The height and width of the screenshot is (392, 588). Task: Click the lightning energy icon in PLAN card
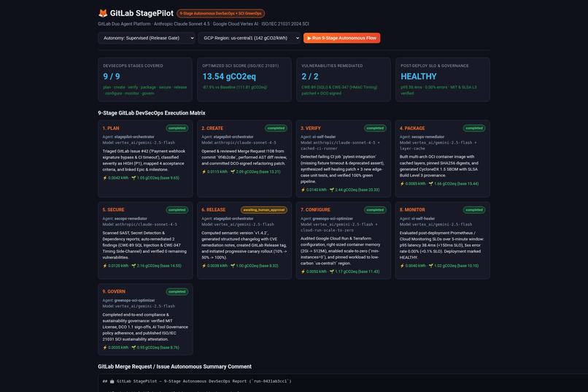click(x=104, y=178)
